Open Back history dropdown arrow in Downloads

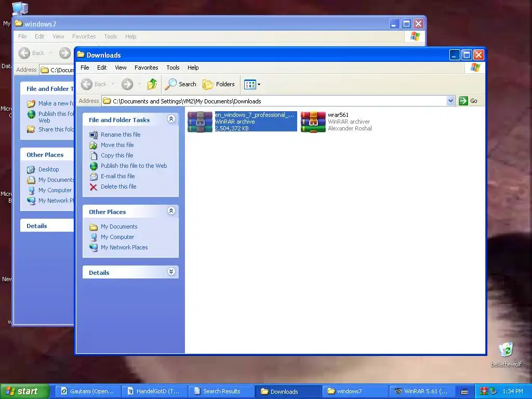(x=113, y=84)
